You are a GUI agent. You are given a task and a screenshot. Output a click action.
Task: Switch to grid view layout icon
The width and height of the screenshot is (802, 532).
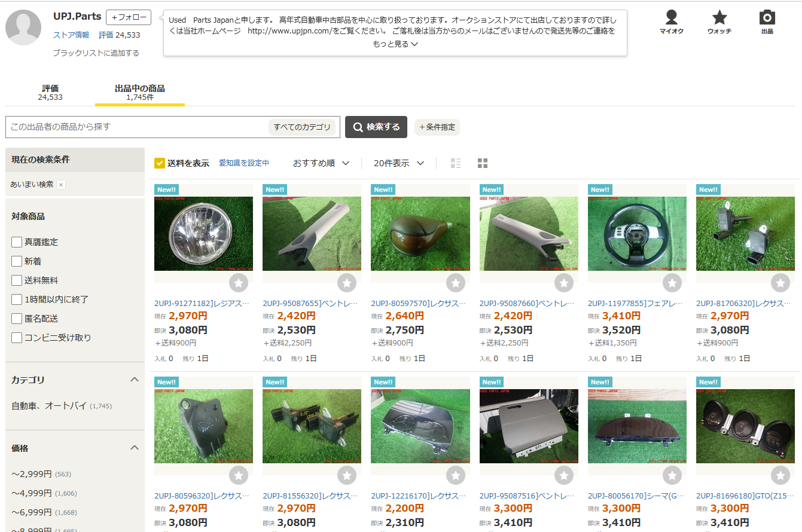point(483,163)
